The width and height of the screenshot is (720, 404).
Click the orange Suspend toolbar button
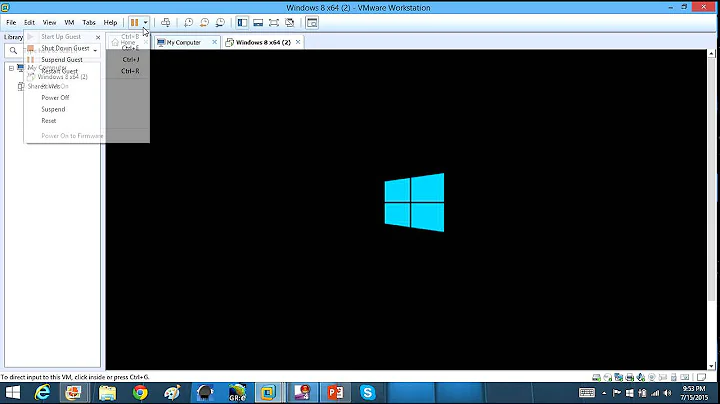pyautogui.click(x=134, y=22)
